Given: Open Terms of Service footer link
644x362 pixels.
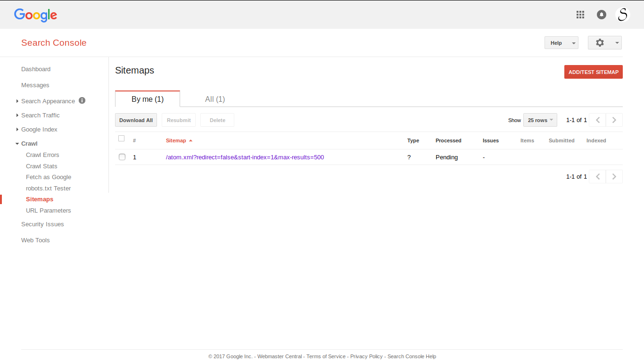Looking at the screenshot, I should [326, 356].
